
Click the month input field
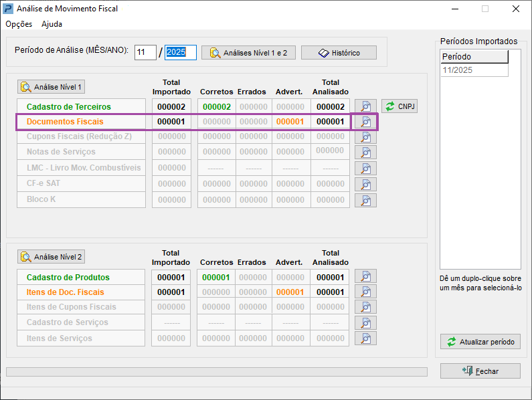[145, 53]
